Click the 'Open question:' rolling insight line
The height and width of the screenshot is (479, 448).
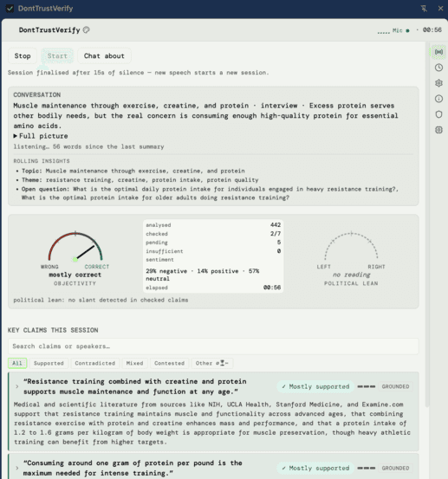click(210, 193)
